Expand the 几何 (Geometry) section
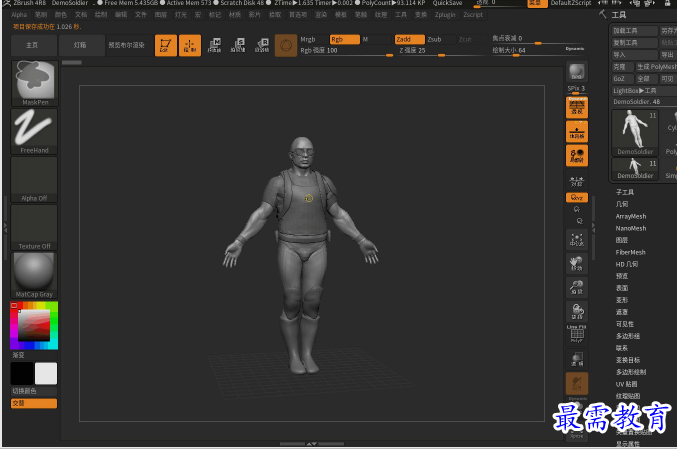Image resolution: width=677 pixels, height=449 pixels. [622, 204]
